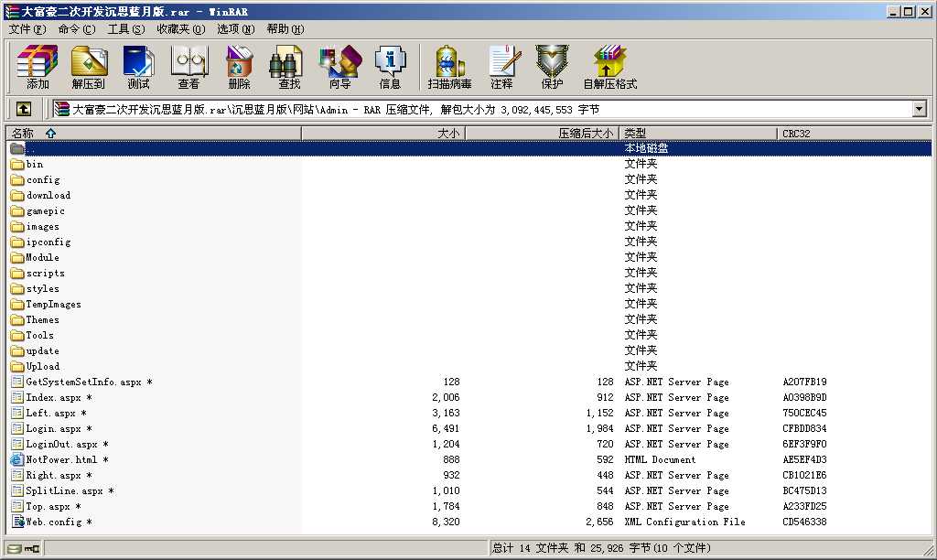Screen dimensions: 937x560
Task: Sort by Type (类型) column header
Action: coord(698,133)
